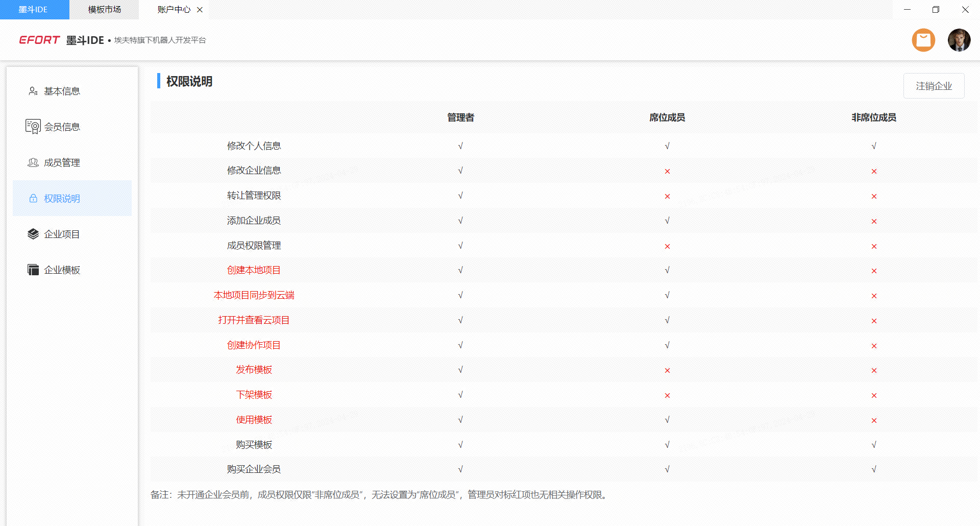The width and height of the screenshot is (980, 526).
Task: Restore the window using the maximize button
Action: point(936,10)
